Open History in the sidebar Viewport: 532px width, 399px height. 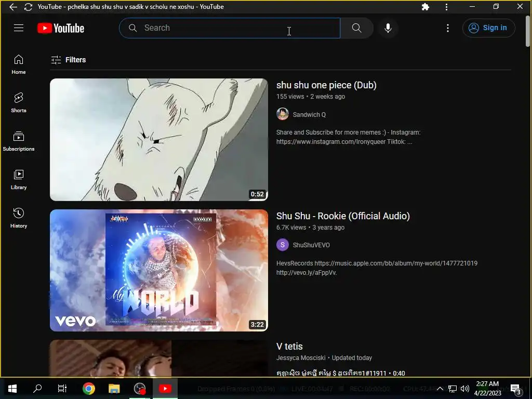pos(19,218)
